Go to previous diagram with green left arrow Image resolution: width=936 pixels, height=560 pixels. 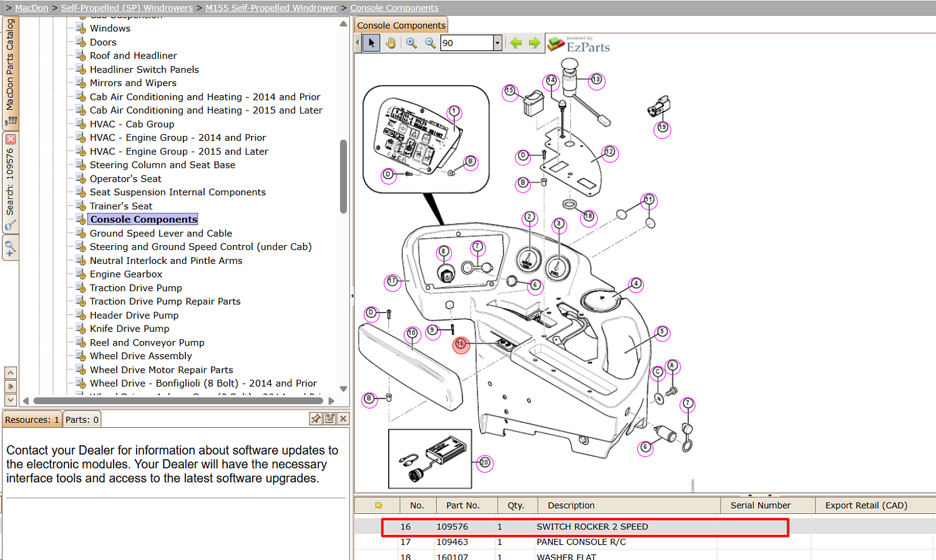click(x=515, y=43)
